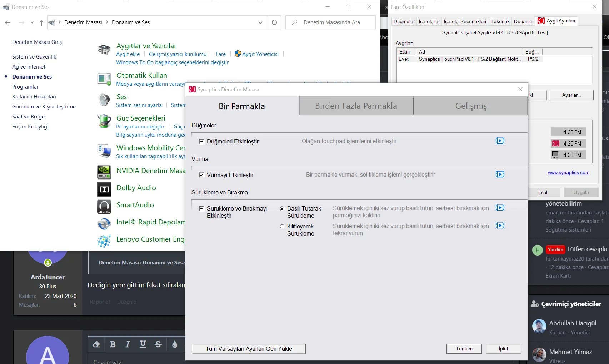Open Programlar in the sidebar

[25, 87]
